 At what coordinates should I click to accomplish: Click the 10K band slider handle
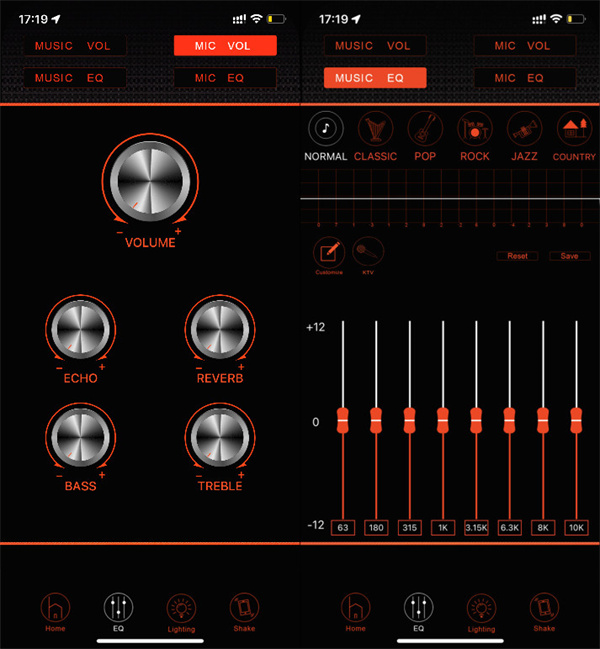[x=576, y=421]
